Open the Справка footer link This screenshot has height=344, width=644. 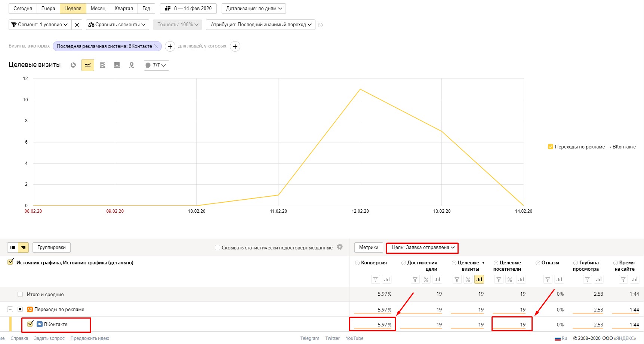(x=19, y=338)
